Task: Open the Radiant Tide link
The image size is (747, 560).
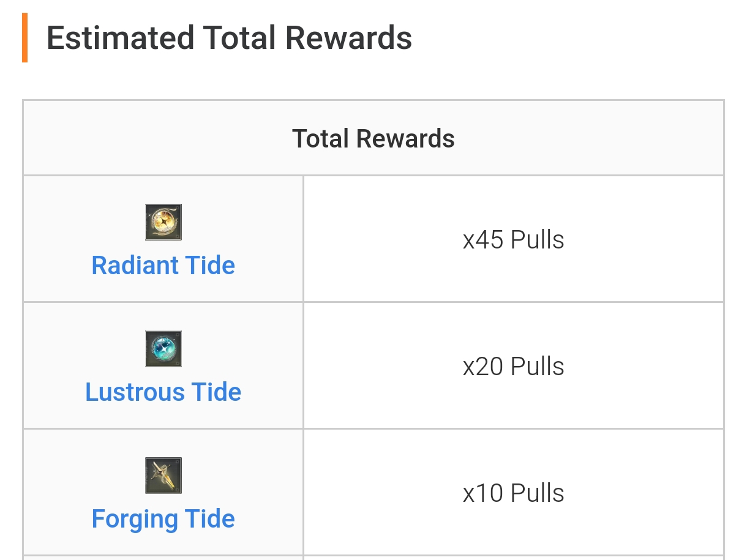Action: pyautogui.click(x=163, y=266)
